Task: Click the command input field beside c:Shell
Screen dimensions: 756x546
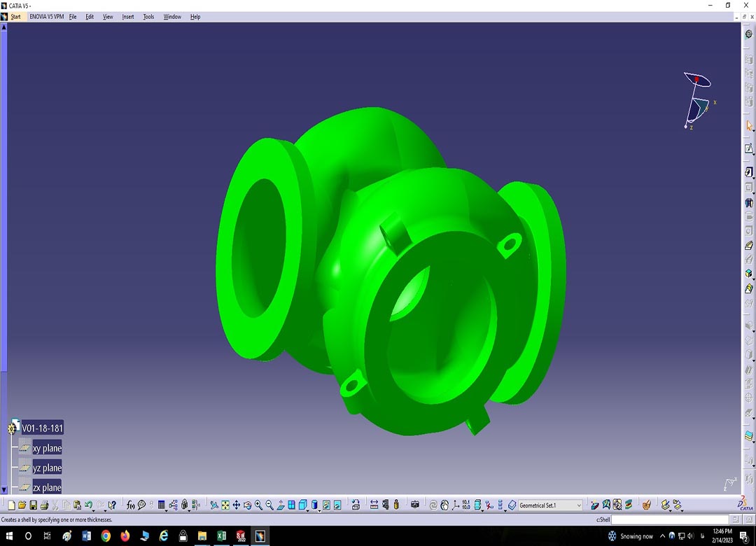Action: pos(669,519)
